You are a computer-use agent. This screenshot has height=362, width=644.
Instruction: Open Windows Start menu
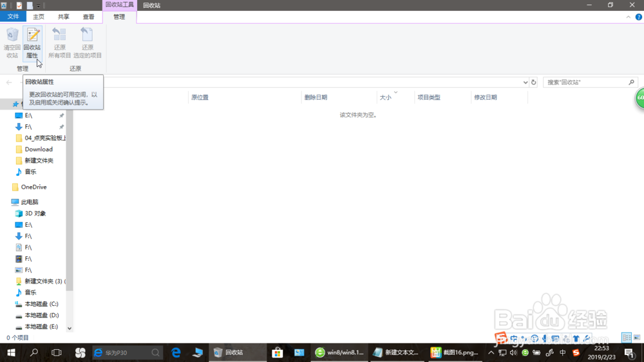point(11,352)
